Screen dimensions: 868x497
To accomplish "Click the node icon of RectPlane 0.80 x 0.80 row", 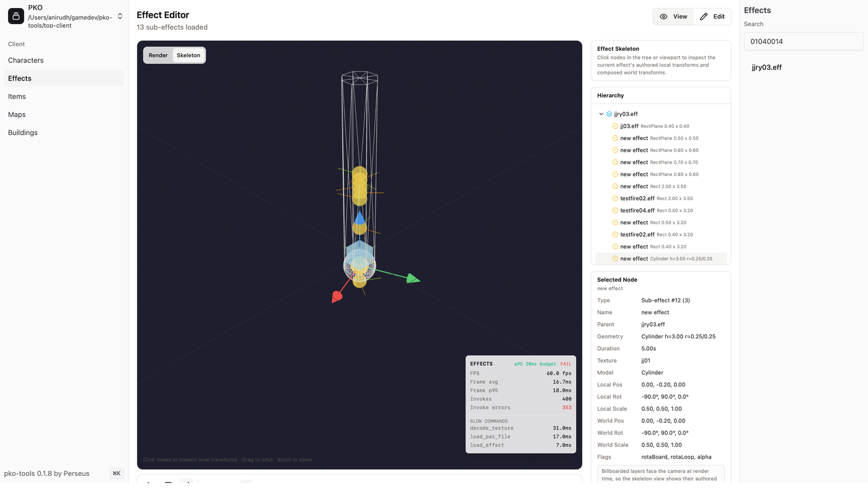I will point(615,174).
